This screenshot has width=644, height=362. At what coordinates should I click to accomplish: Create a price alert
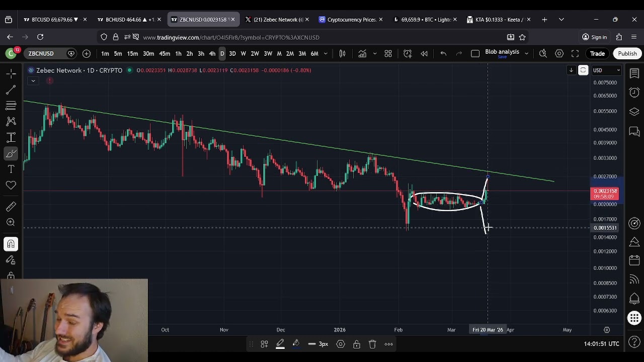tap(408, 53)
